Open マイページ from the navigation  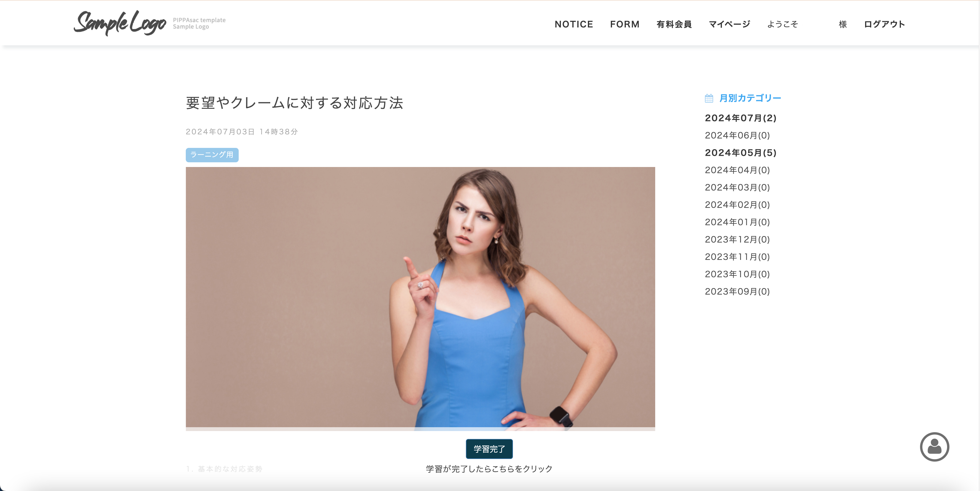729,24
